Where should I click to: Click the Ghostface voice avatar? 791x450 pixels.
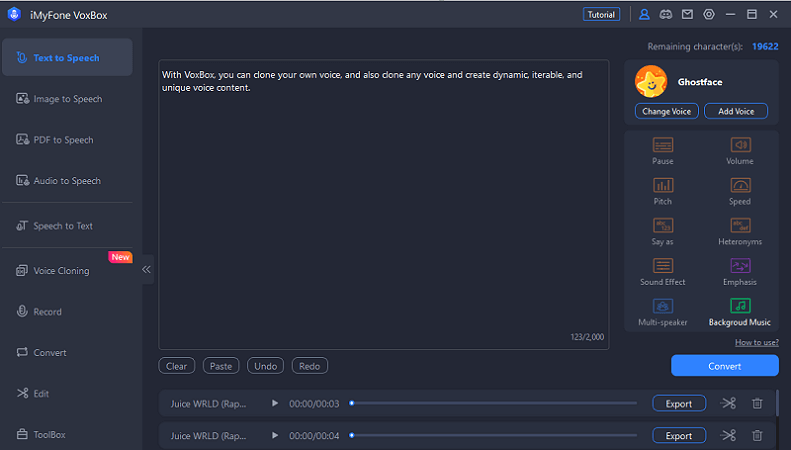pyautogui.click(x=651, y=81)
